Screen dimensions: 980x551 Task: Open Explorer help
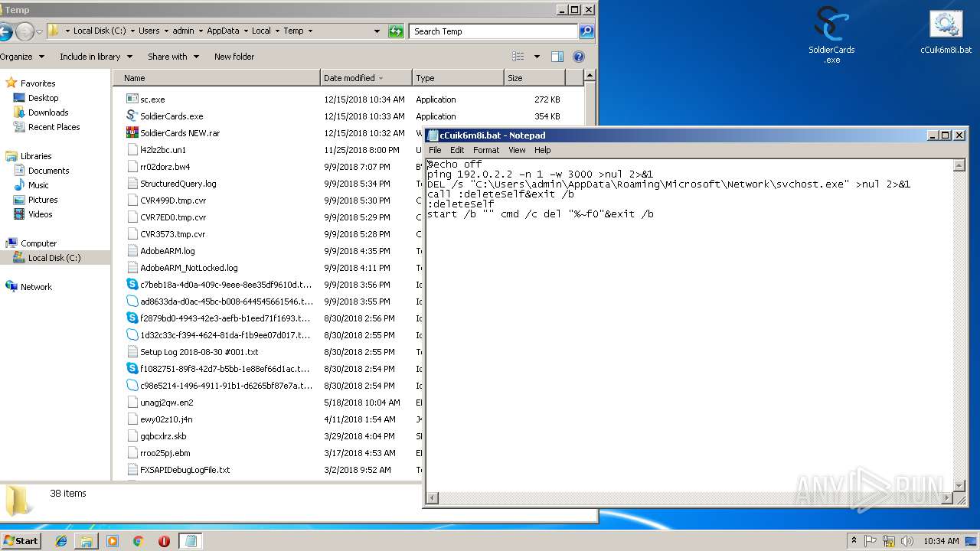pos(579,57)
